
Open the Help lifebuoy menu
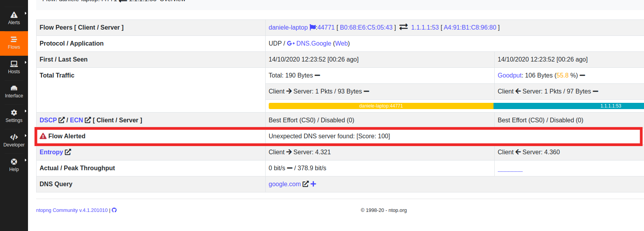coord(14,165)
